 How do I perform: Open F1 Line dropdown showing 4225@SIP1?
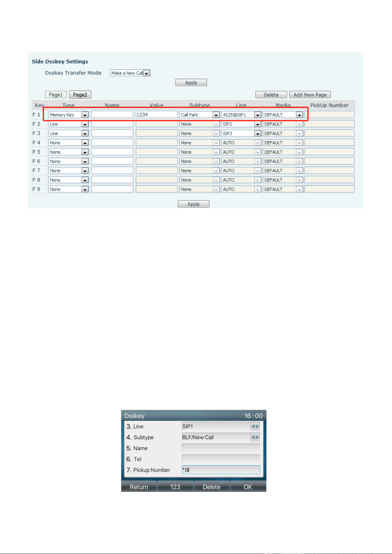pos(241,115)
